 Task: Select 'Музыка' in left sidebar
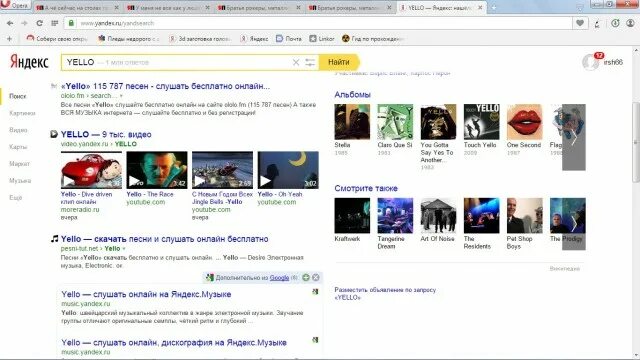pos(20,180)
